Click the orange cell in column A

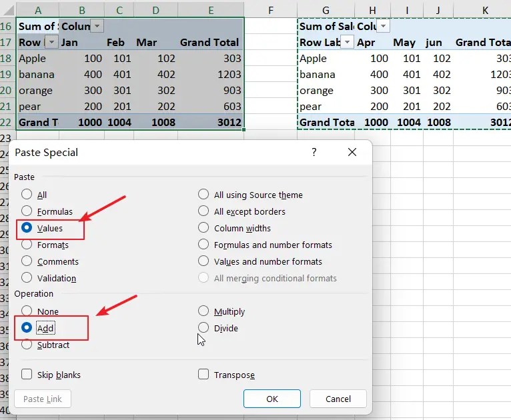37,90
